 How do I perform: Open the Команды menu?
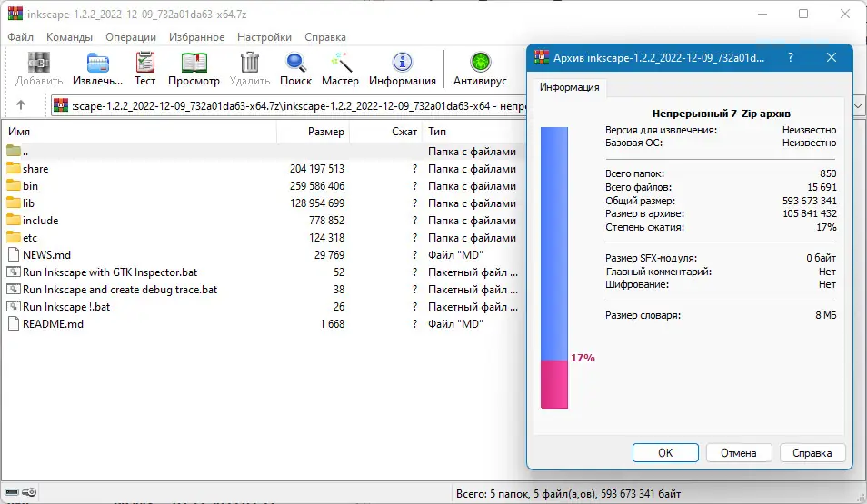click(x=69, y=37)
